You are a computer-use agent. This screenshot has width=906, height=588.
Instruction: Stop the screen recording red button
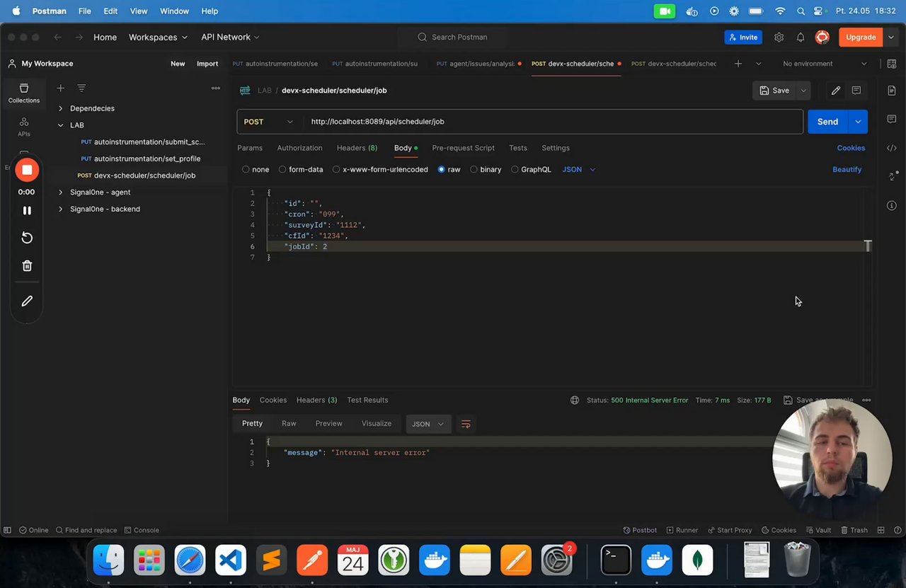click(x=27, y=170)
